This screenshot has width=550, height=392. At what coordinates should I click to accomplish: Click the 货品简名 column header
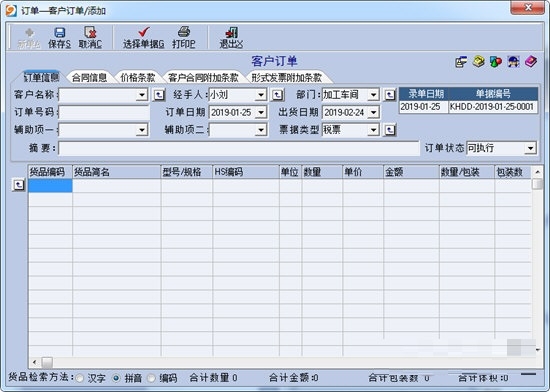point(116,172)
